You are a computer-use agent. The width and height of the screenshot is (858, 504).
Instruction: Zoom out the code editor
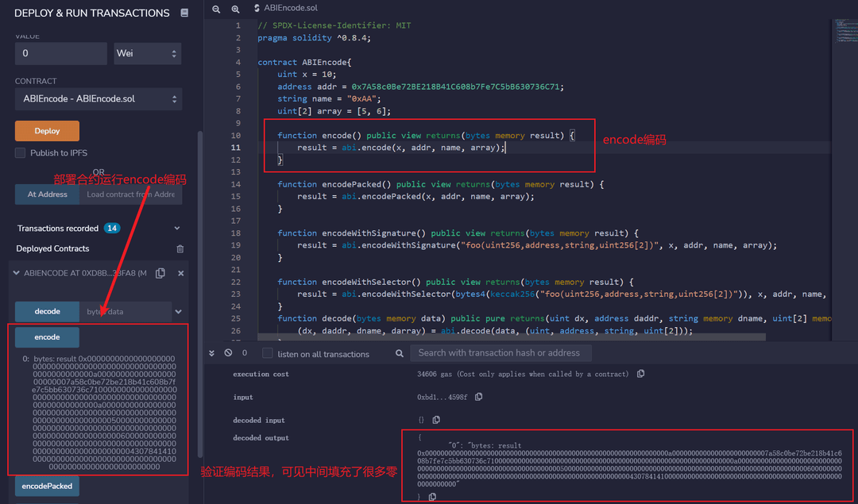pyautogui.click(x=217, y=9)
